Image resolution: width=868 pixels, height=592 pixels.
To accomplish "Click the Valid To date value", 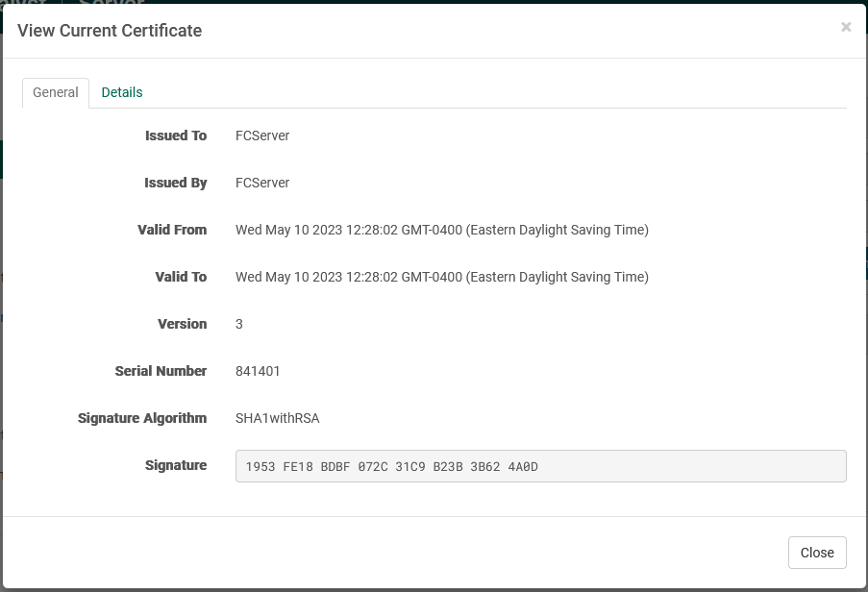I will point(442,277).
